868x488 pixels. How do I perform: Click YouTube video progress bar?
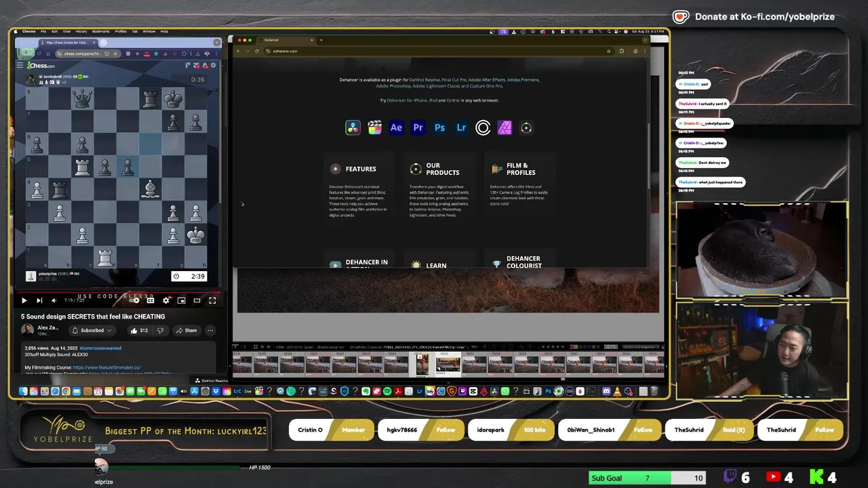118,292
